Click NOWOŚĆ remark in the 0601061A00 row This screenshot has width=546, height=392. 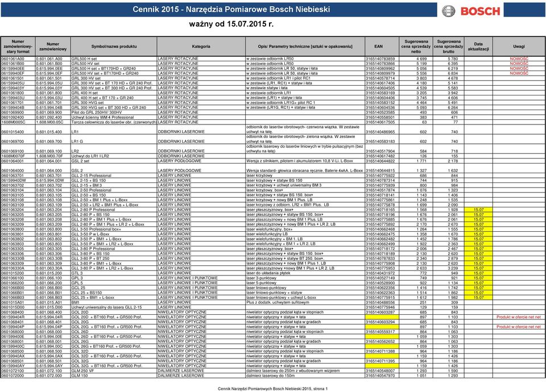pos(519,59)
